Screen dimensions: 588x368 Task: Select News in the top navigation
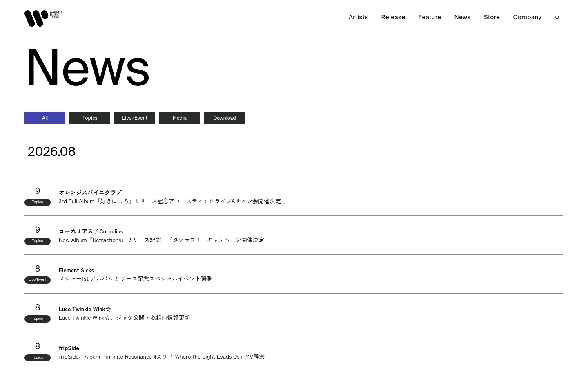(462, 17)
